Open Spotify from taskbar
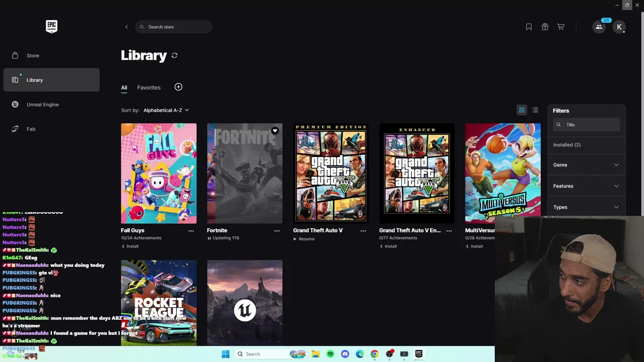Viewport: 644px width, 362px height. (x=330, y=354)
